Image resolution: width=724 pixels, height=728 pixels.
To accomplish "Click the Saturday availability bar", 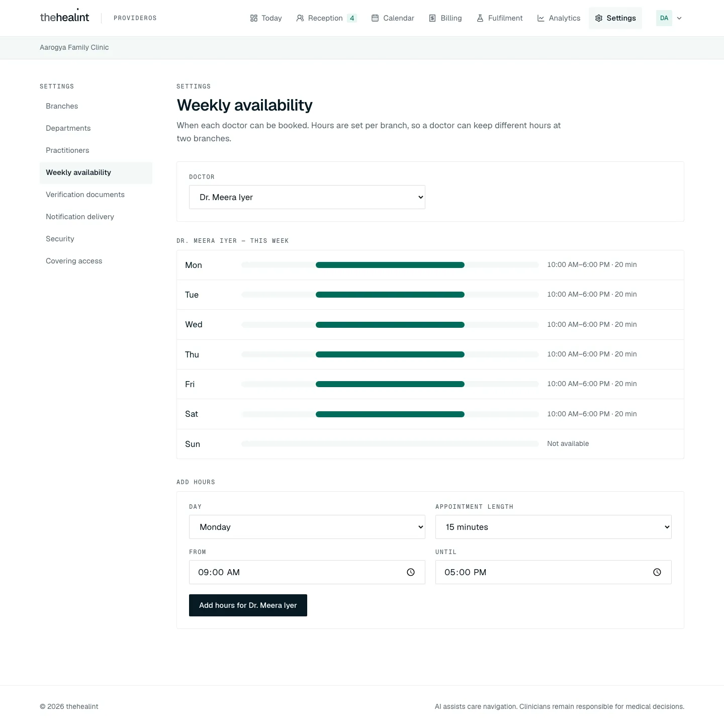I will click(x=390, y=414).
